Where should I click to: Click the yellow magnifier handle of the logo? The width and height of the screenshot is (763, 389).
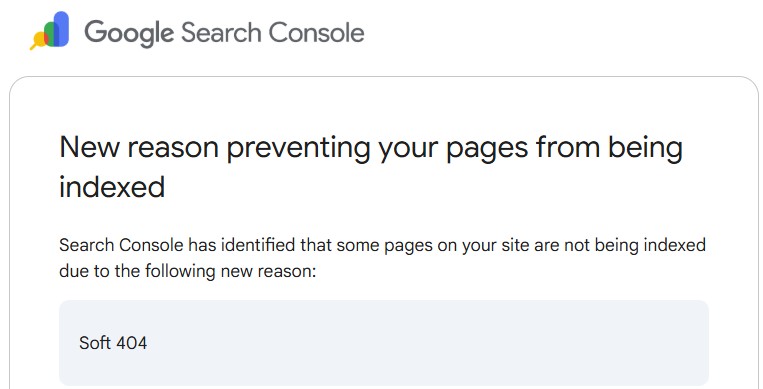click(x=34, y=47)
